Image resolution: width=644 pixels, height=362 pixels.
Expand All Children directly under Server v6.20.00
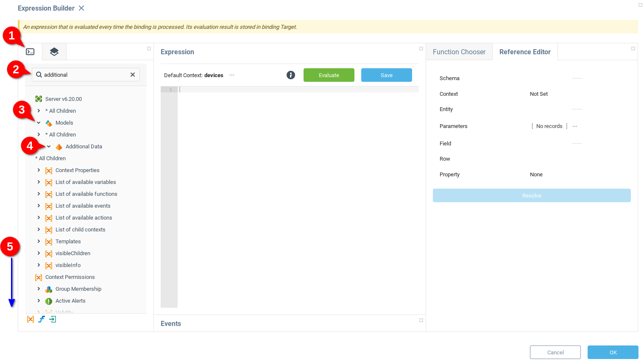point(39,111)
